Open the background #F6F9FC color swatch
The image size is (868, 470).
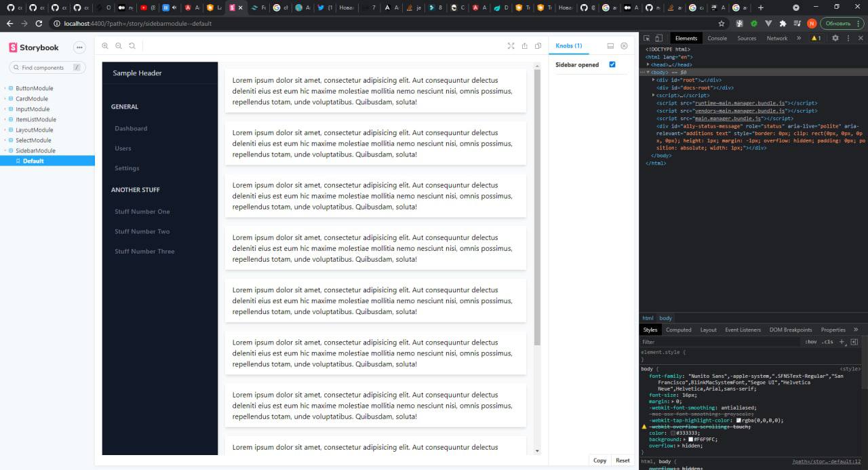point(690,439)
